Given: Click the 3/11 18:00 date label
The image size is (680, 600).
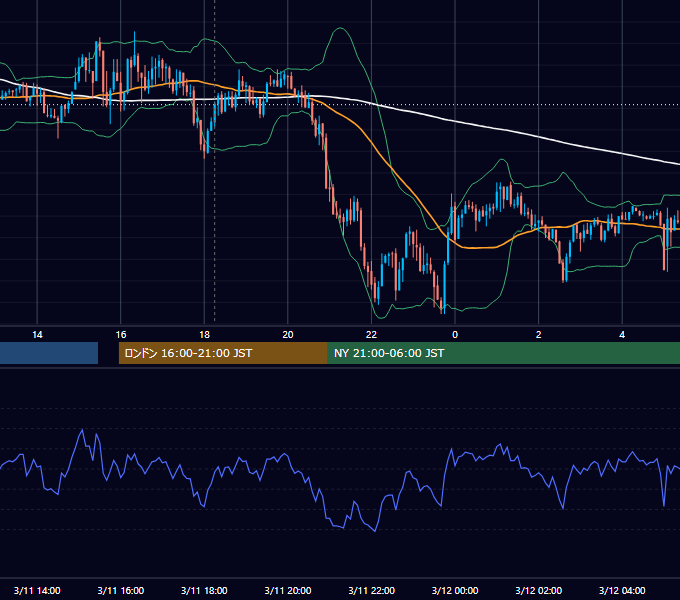Looking at the screenshot, I should point(204,590).
